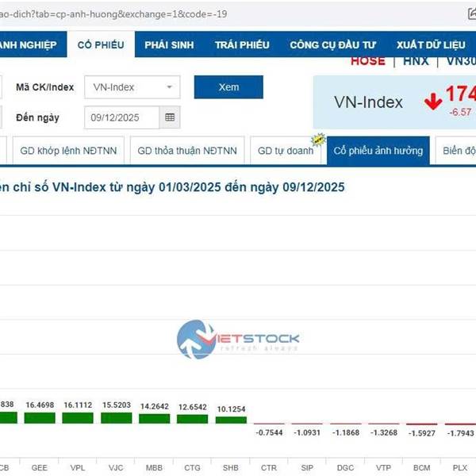This screenshot has height=476, width=476.
Task: Click the VPL green bar
Action: 78,418
